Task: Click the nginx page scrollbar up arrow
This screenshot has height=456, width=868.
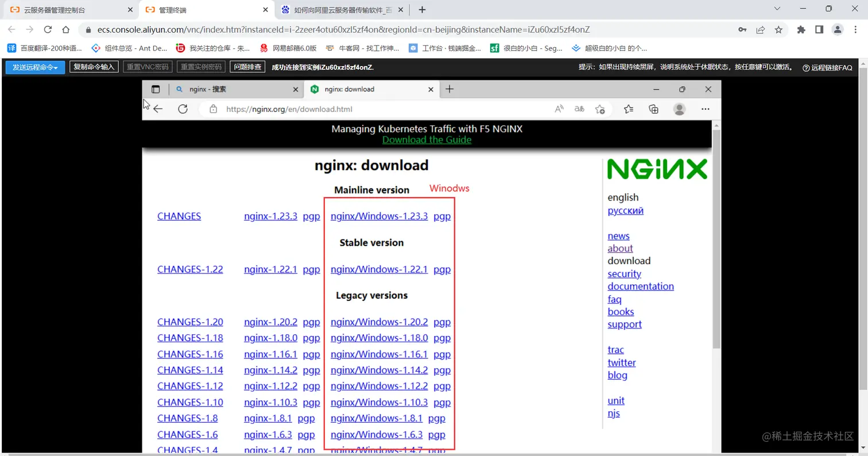Action: [716, 125]
